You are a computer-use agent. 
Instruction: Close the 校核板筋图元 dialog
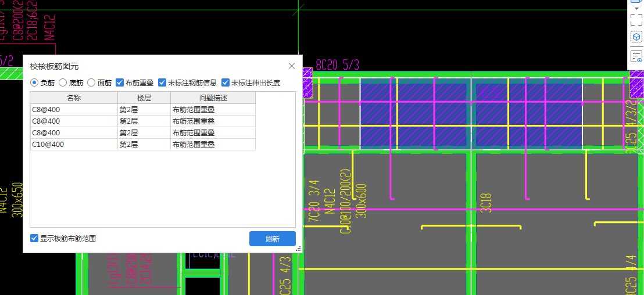click(x=292, y=66)
